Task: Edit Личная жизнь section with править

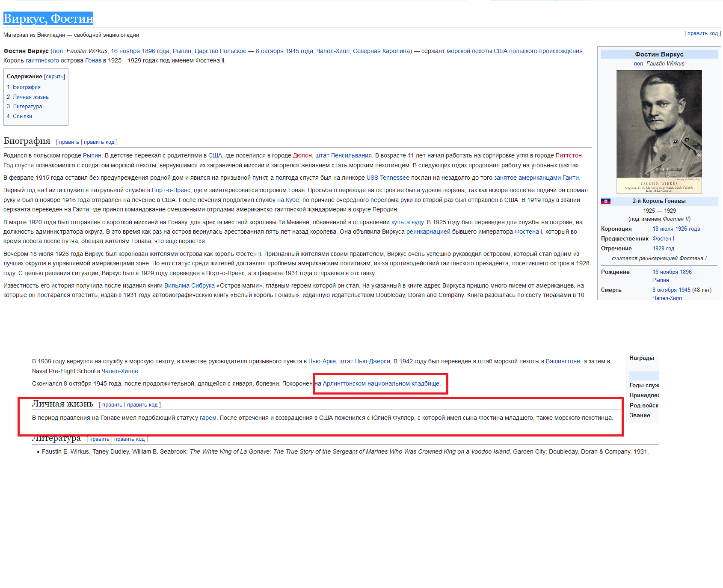Action: pyautogui.click(x=112, y=405)
